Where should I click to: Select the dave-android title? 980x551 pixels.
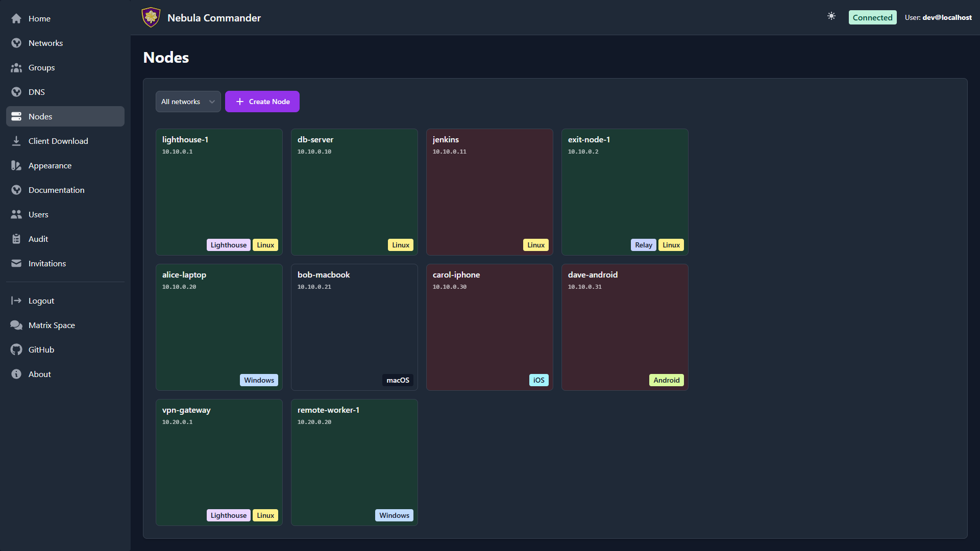click(593, 274)
